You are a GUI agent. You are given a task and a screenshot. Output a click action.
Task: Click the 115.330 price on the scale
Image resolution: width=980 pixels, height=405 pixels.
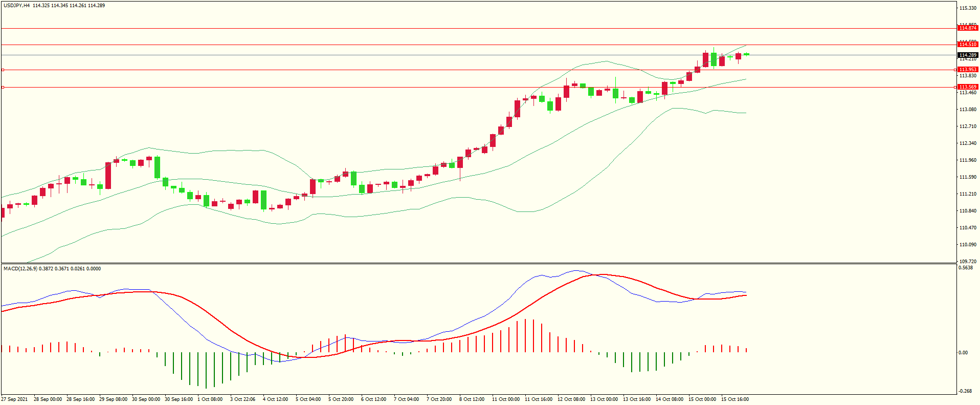pos(968,8)
